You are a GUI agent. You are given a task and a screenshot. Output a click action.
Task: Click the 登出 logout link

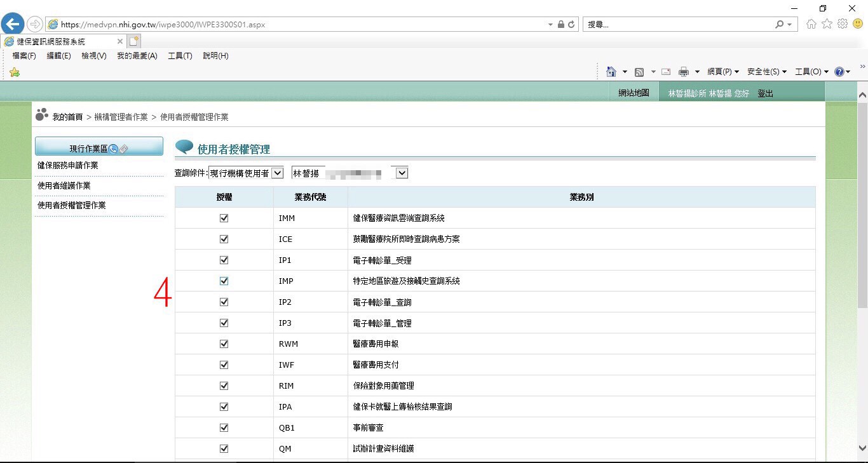pos(765,93)
